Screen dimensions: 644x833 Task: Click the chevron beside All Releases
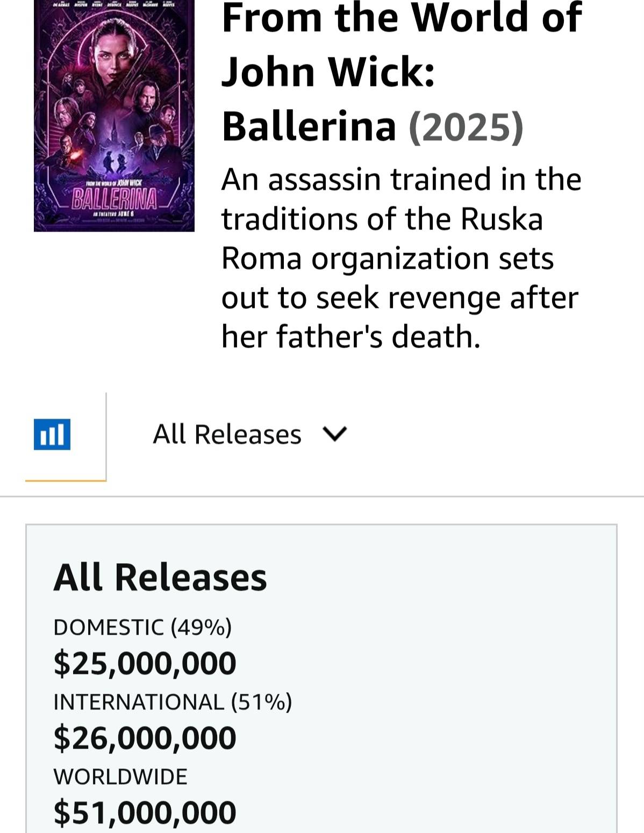334,434
